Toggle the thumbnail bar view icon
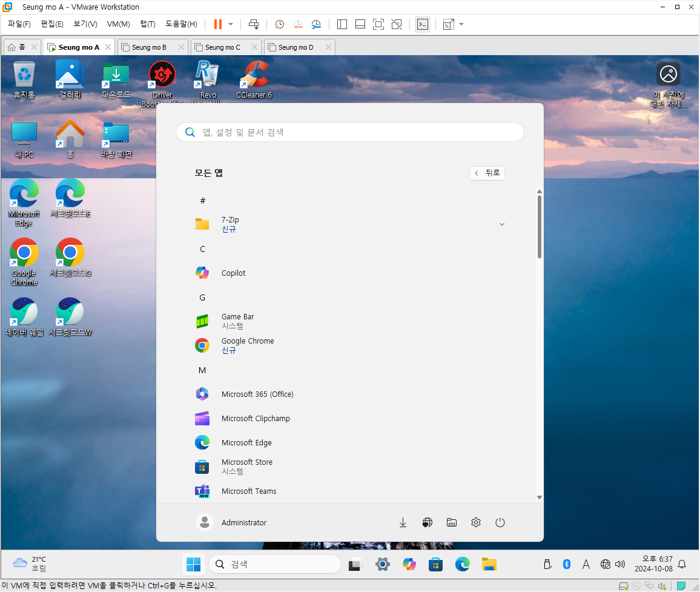 click(360, 24)
